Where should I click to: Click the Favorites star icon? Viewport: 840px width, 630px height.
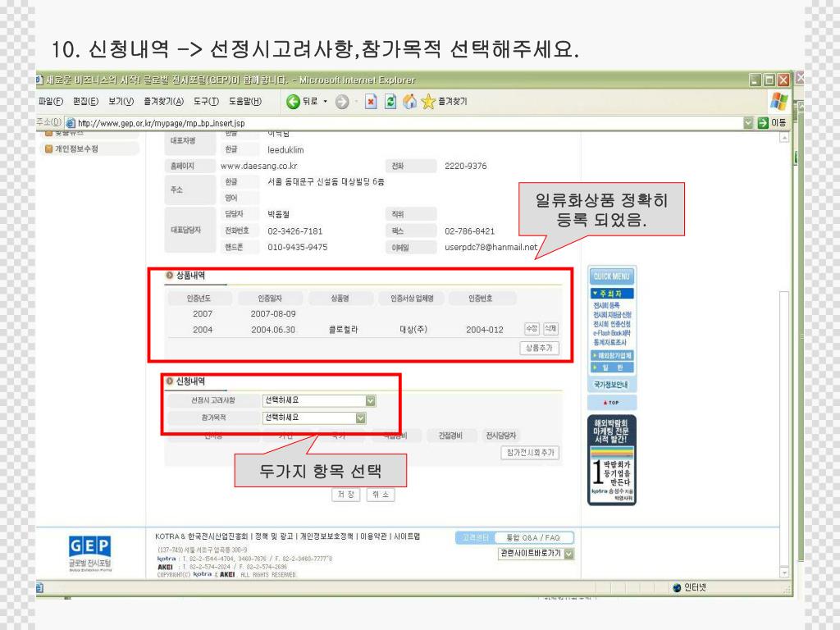tap(428, 101)
